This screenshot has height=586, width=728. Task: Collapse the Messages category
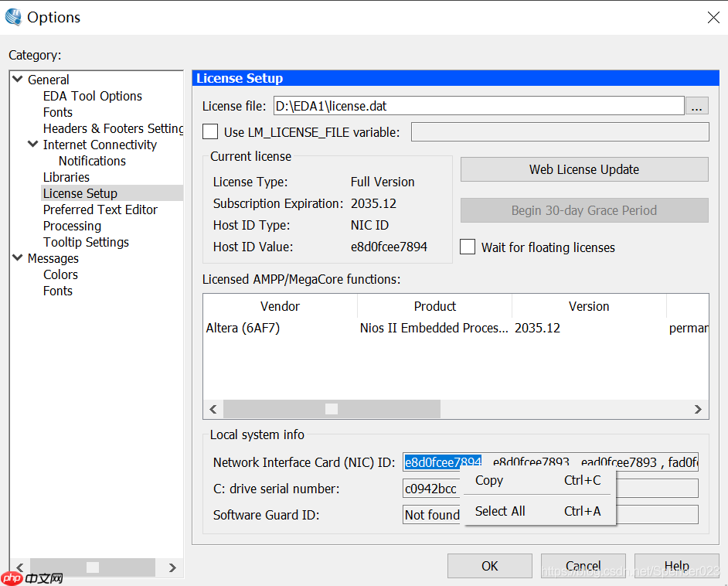[17, 258]
